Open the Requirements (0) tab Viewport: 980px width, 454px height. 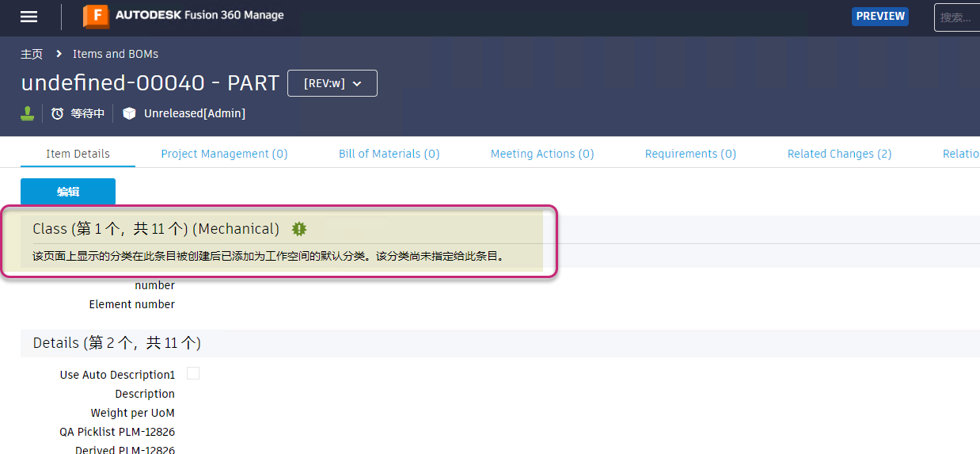pyautogui.click(x=690, y=154)
